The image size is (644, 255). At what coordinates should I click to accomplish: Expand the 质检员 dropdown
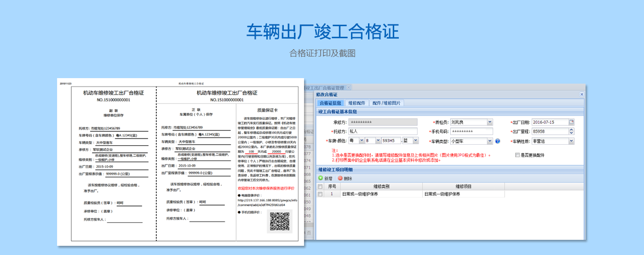[x=489, y=122]
